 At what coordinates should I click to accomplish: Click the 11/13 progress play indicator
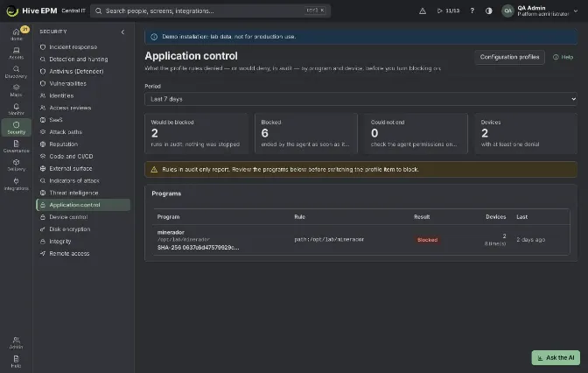(x=448, y=11)
